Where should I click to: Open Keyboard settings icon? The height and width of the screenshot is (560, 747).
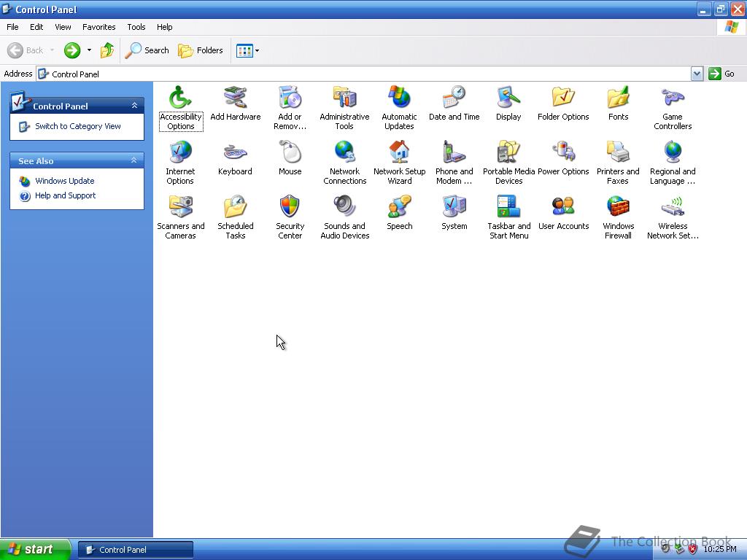[236, 152]
